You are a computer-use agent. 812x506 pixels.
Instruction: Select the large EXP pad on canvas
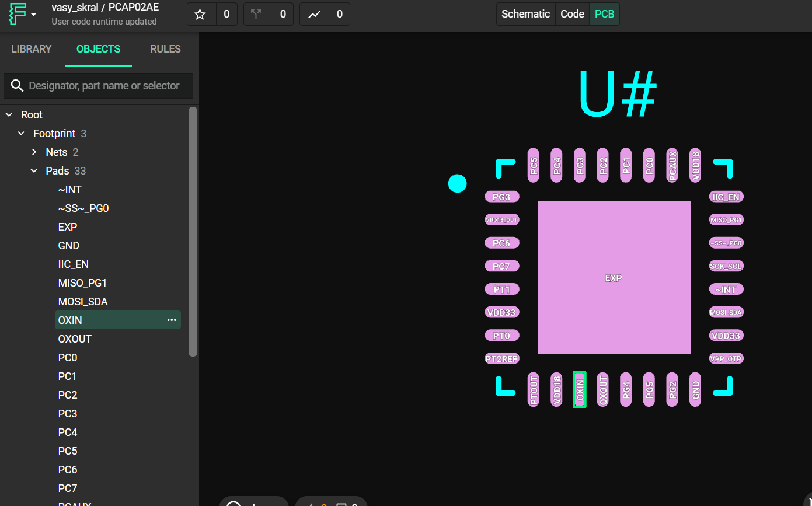(614, 277)
